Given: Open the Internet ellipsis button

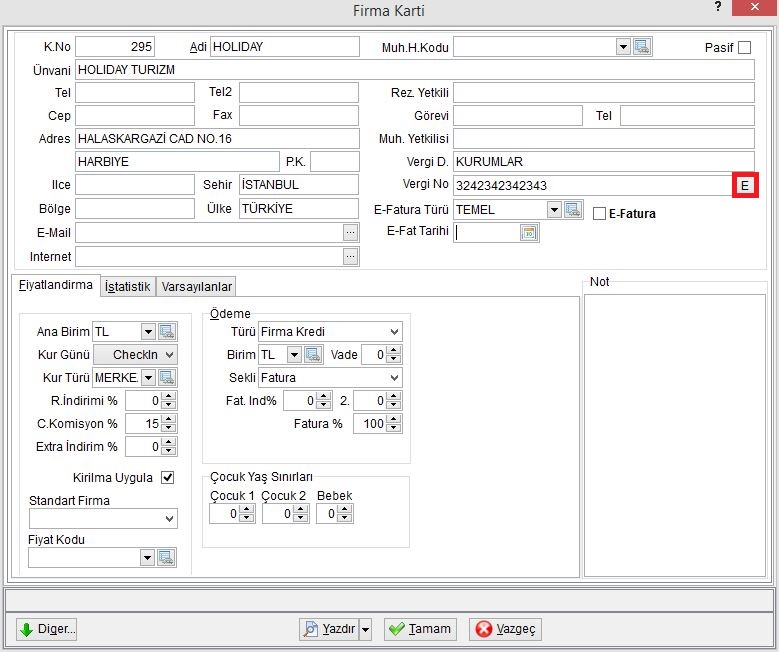Looking at the screenshot, I should pyautogui.click(x=350, y=256).
